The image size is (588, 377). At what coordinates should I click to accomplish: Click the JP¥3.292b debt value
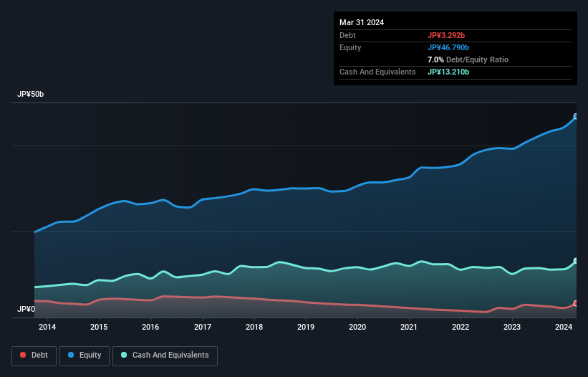click(x=446, y=35)
